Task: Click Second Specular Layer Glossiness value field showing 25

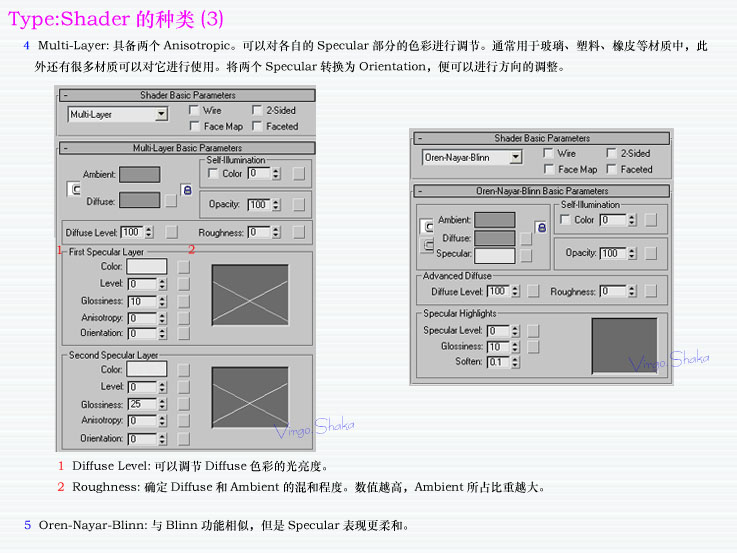Action: click(x=142, y=404)
